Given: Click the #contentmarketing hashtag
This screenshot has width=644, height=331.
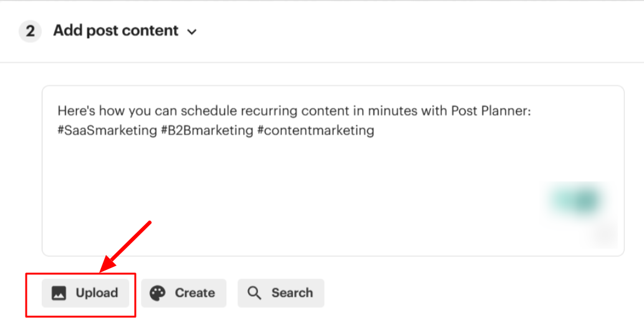Looking at the screenshot, I should point(315,131).
